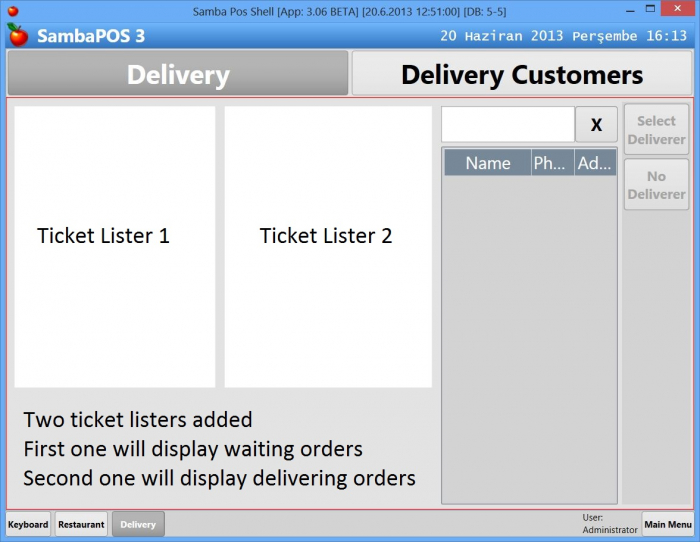
Task: Click the date and time display
Action: pyautogui.click(x=563, y=36)
